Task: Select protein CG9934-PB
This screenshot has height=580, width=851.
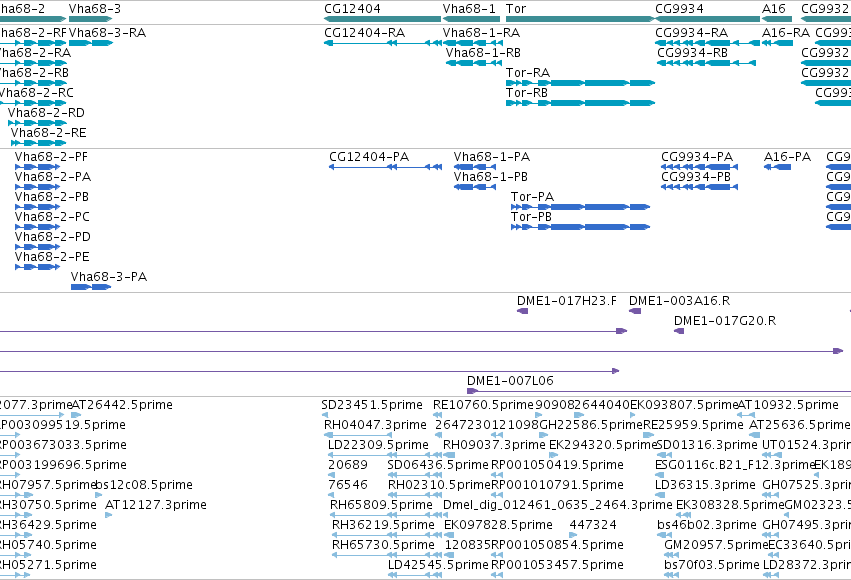Action: point(696,177)
